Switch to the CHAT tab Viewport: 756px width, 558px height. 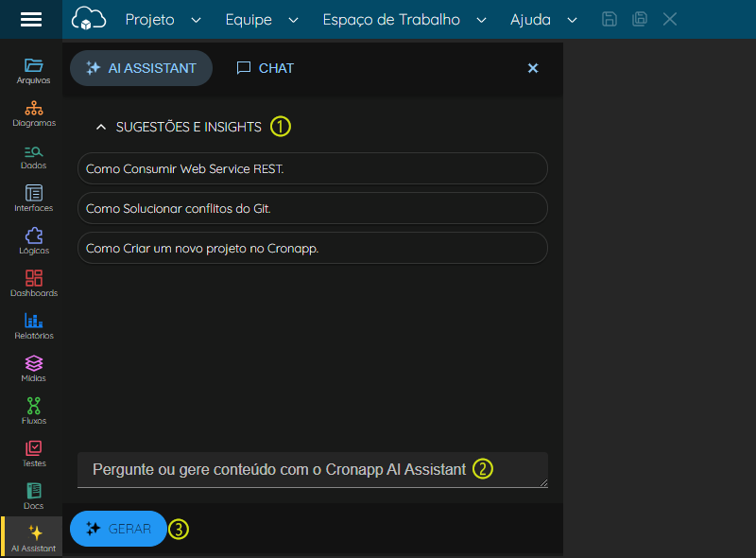click(x=265, y=68)
